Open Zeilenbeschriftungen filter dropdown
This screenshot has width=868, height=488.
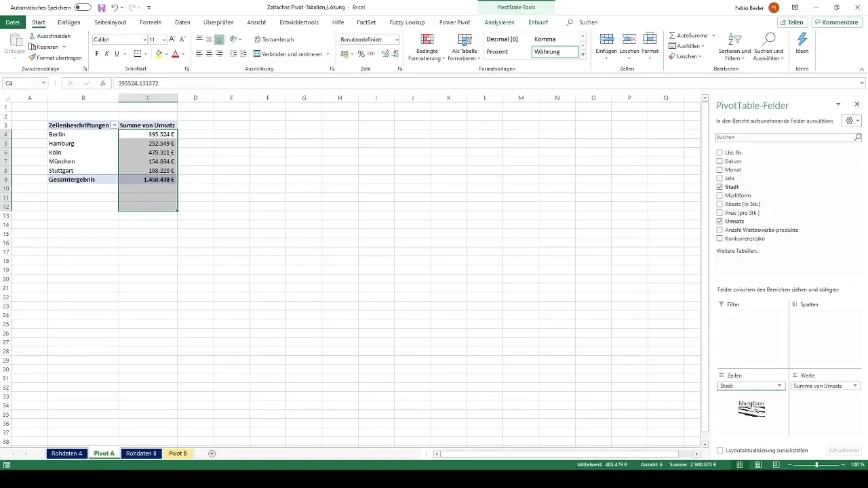point(114,125)
